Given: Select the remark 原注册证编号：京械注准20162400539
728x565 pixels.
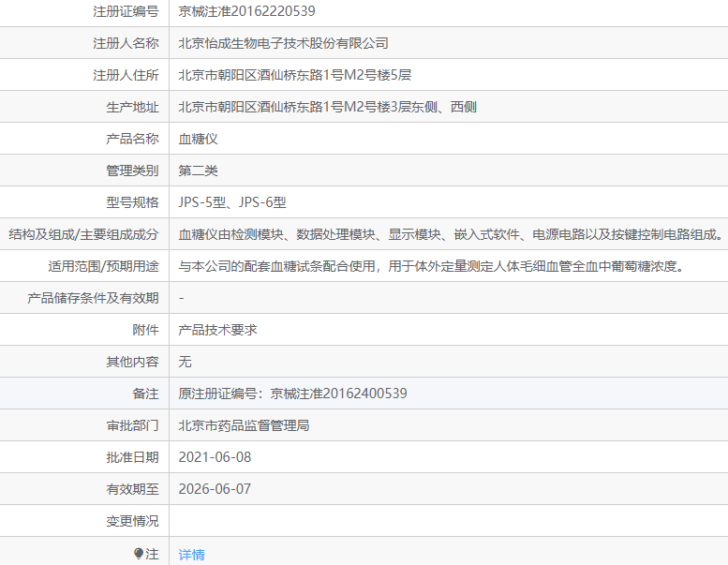Looking at the screenshot, I should pyautogui.click(x=292, y=394).
